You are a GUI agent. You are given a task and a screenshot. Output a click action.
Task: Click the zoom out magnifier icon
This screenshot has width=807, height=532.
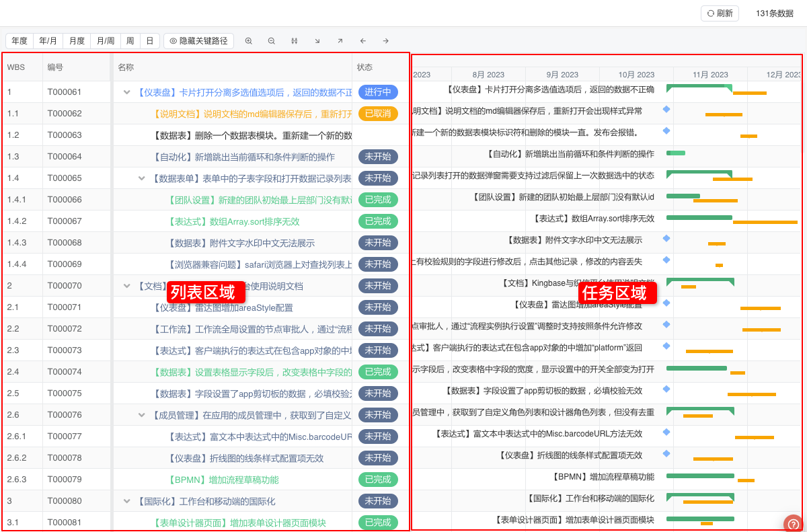point(272,41)
